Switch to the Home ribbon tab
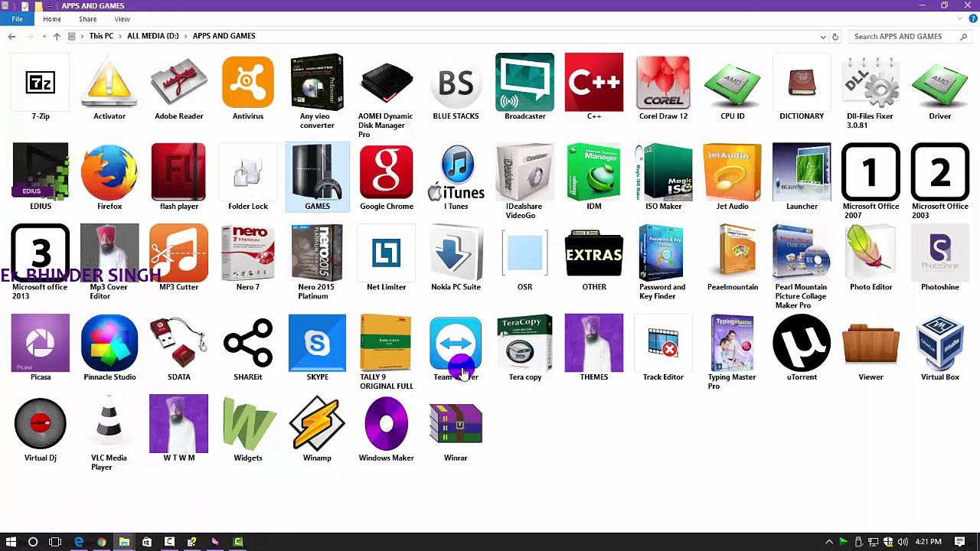 [x=52, y=18]
